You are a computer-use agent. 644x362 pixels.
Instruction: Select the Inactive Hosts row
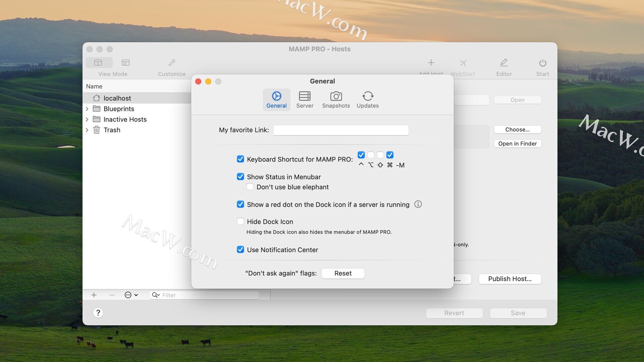coord(137,119)
